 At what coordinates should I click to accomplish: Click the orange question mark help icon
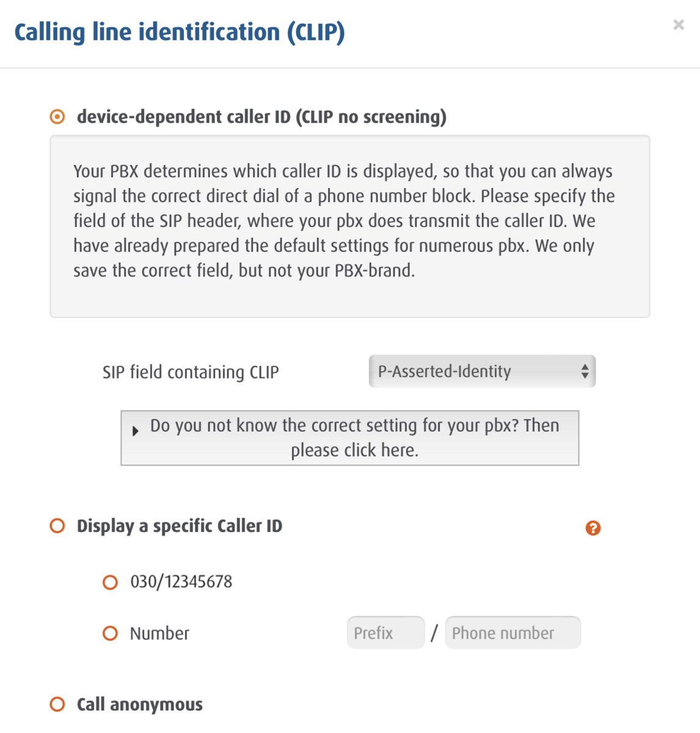[592, 528]
